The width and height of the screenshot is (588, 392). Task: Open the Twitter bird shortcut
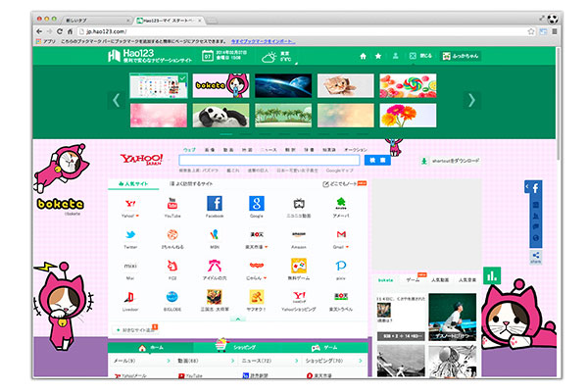130,235
